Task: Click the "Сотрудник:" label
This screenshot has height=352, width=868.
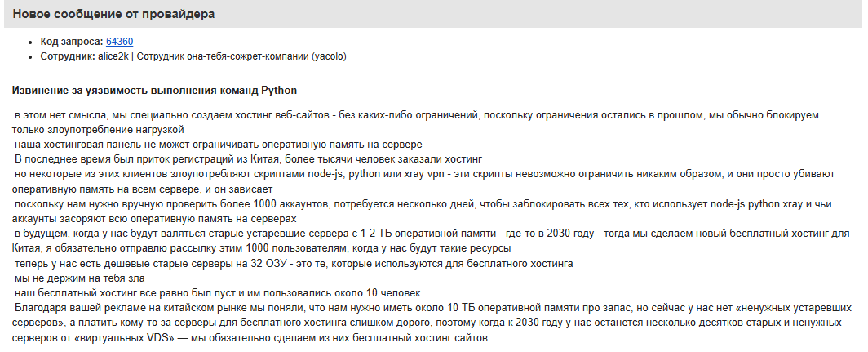Action: [69, 56]
